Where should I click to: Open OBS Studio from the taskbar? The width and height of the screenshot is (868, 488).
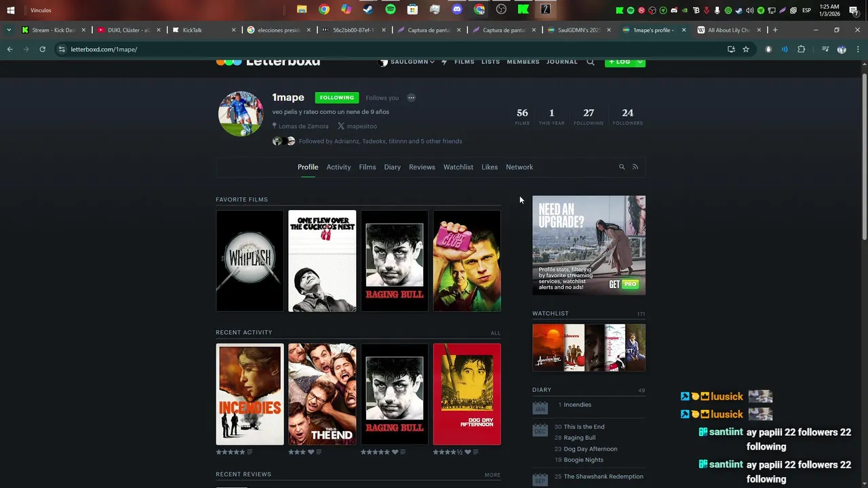[501, 9]
